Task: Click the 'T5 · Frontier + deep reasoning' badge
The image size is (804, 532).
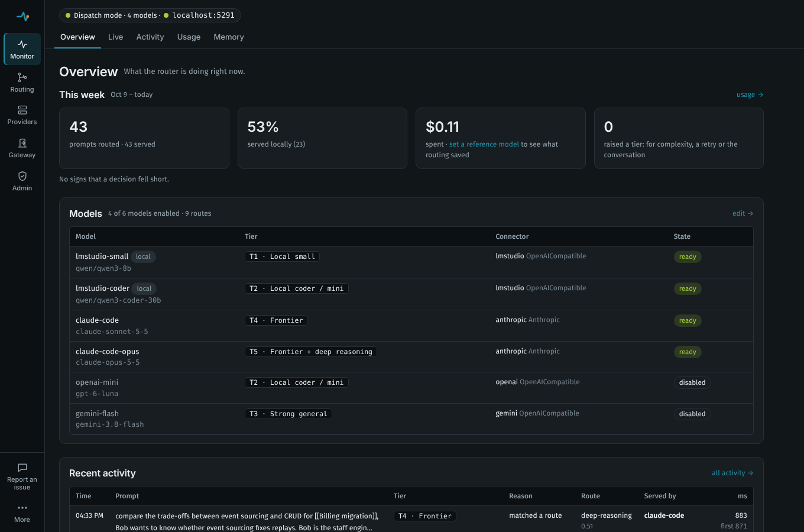Action: click(311, 352)
